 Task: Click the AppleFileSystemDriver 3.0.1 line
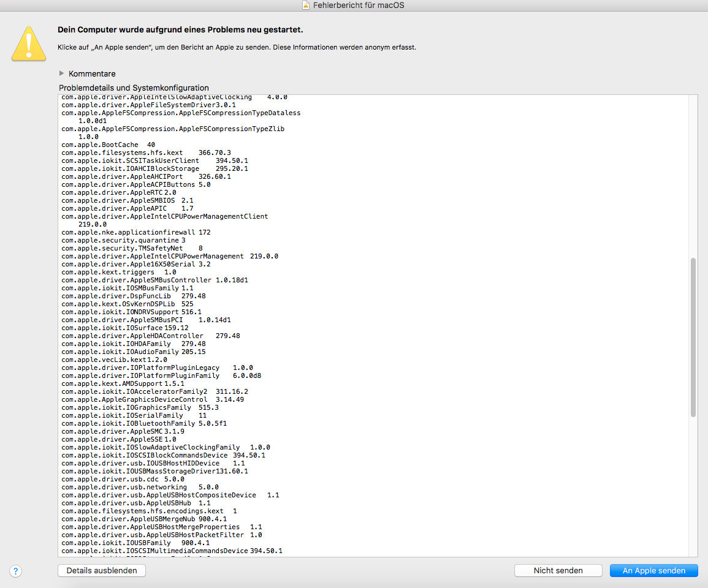click(148, 105)
